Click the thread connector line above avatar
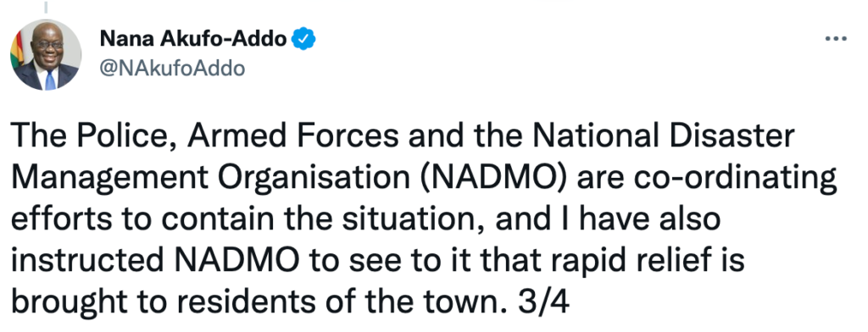The width and height of the screenshot is (868, 332). pyautogui.click(x=46, y=7)
